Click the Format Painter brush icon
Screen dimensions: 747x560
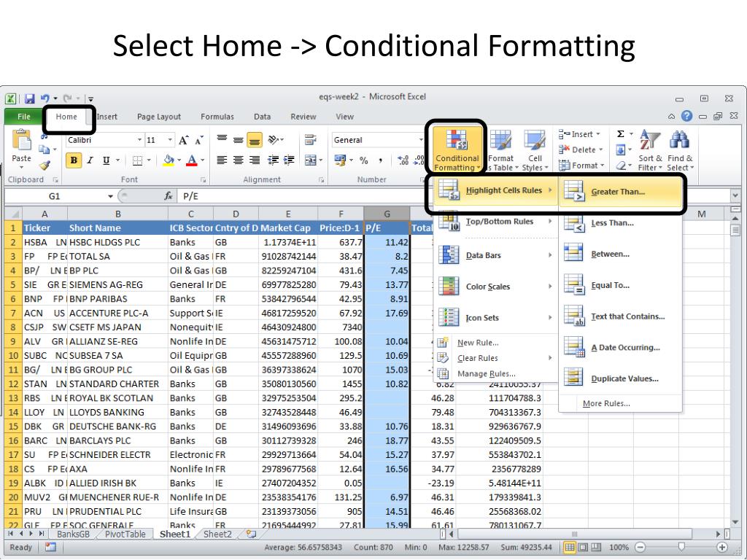click(45, 166)
